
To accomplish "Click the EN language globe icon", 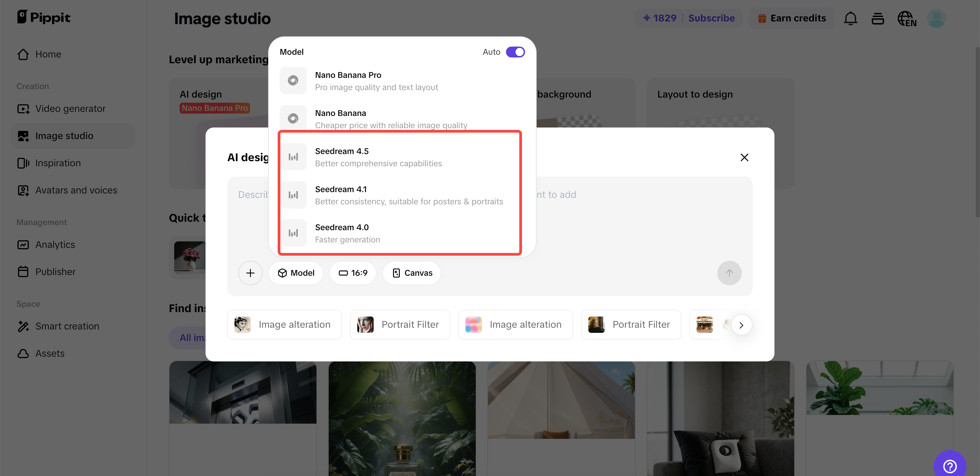I will 907,18.
